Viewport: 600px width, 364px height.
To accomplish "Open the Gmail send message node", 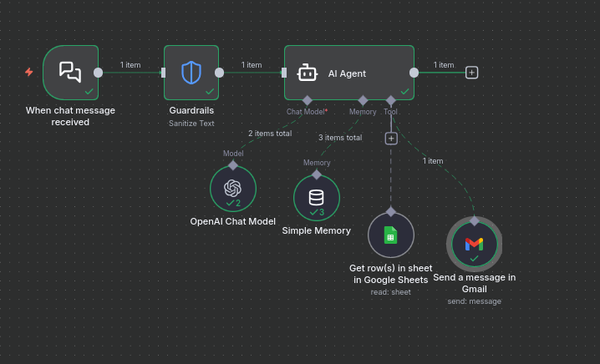I will click(475, 244).
